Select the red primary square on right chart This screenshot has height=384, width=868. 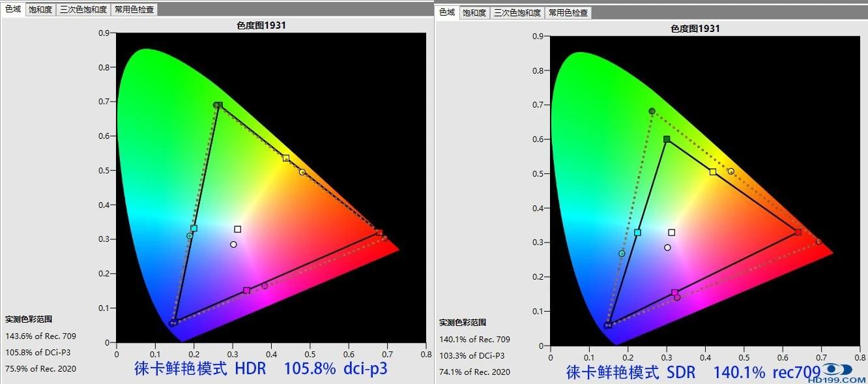pyautogui.click(x=796, y=230)
